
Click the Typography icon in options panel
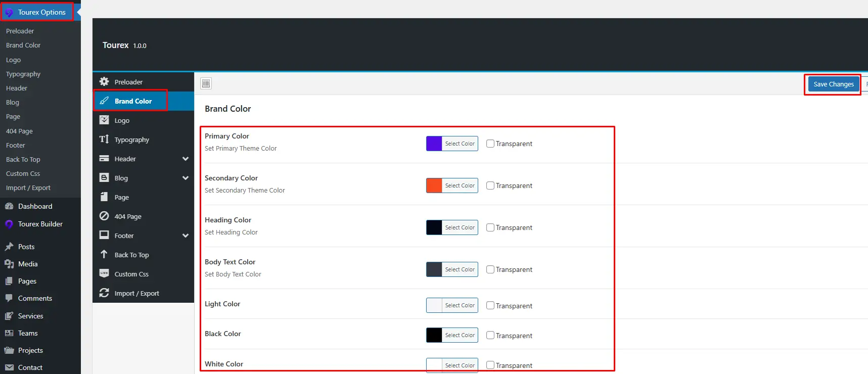pyautogui.click(x=104, y=139)
